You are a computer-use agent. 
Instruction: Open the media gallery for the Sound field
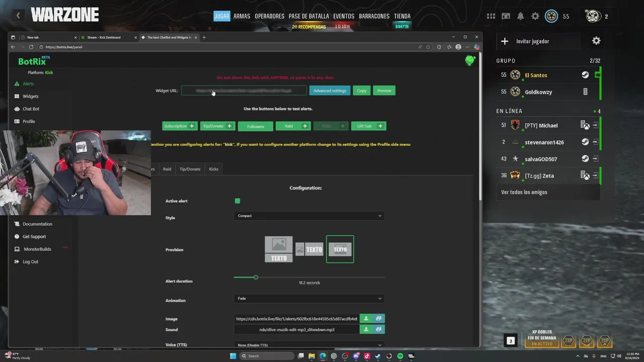coord(378,329)
